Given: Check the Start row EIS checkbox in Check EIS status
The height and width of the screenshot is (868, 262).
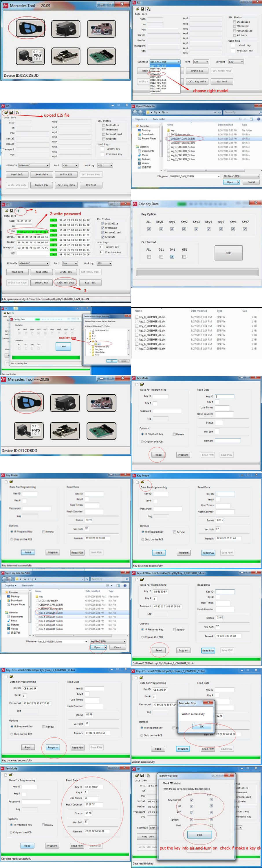Looking at the screenshot, I should (x=192, y=825).
